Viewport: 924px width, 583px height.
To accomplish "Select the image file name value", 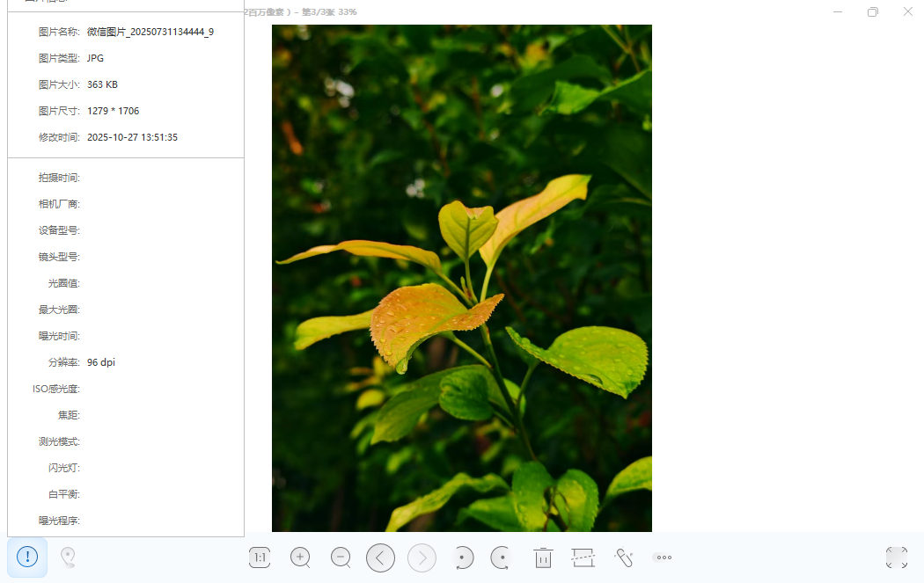I will [x=150, y=32].
